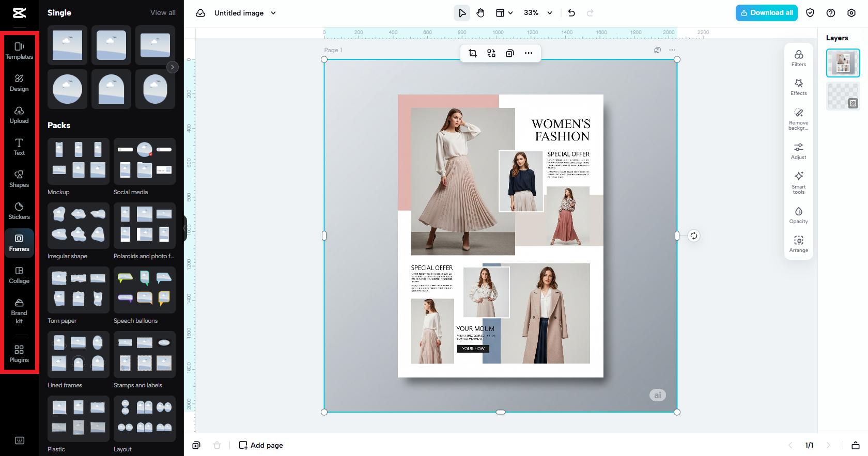This screenshot has height=456, width=868.
Task: Open Smart tools on right panel
Action: [798, 182]
